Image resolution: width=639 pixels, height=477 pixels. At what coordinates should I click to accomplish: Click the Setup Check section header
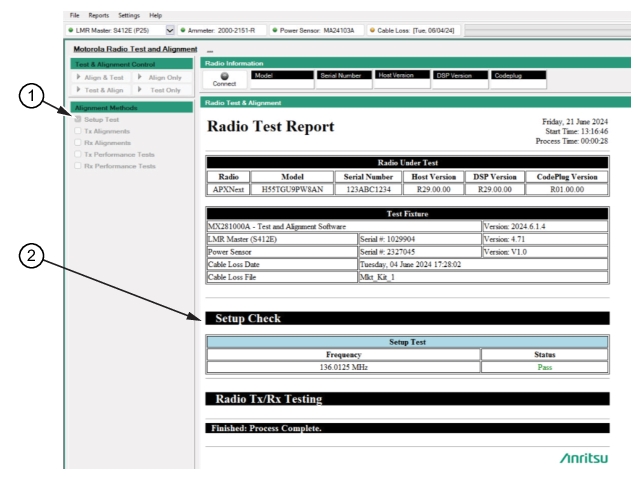coord(408,318)
